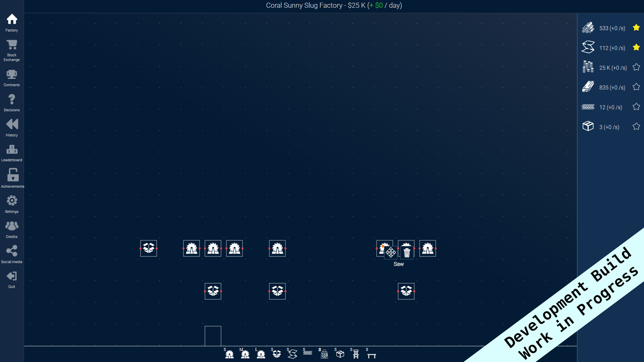This screenshot has width=644, height=362.
Task: Select the table build tool
Action: click(371, 354)
